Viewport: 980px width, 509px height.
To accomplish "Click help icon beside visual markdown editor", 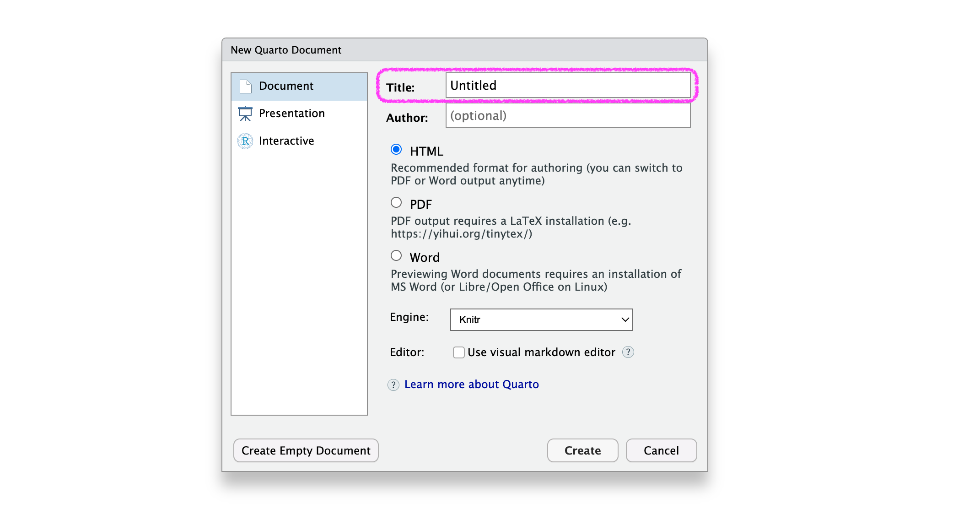I will [628, 352].
